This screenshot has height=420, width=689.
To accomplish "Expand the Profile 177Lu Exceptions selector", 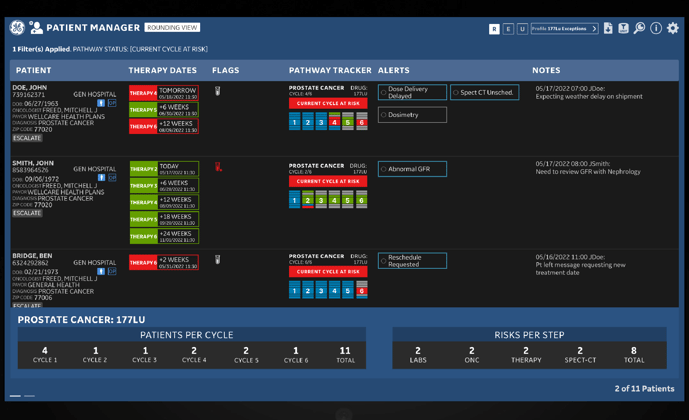I will (564, 29).
